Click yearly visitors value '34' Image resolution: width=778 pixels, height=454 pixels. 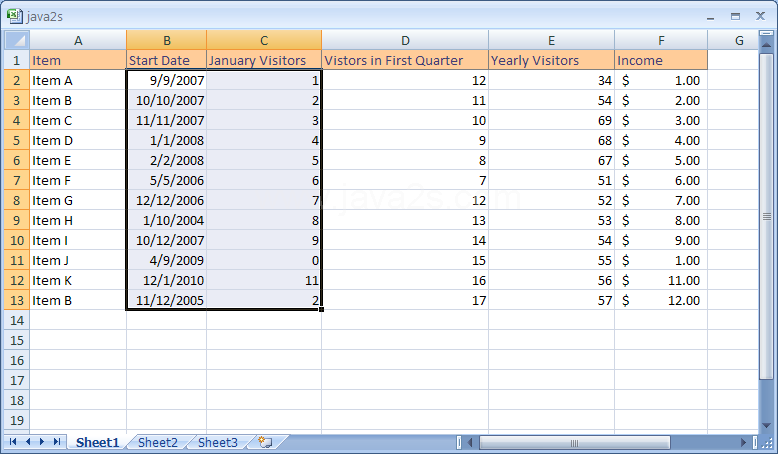coord(551,80)
